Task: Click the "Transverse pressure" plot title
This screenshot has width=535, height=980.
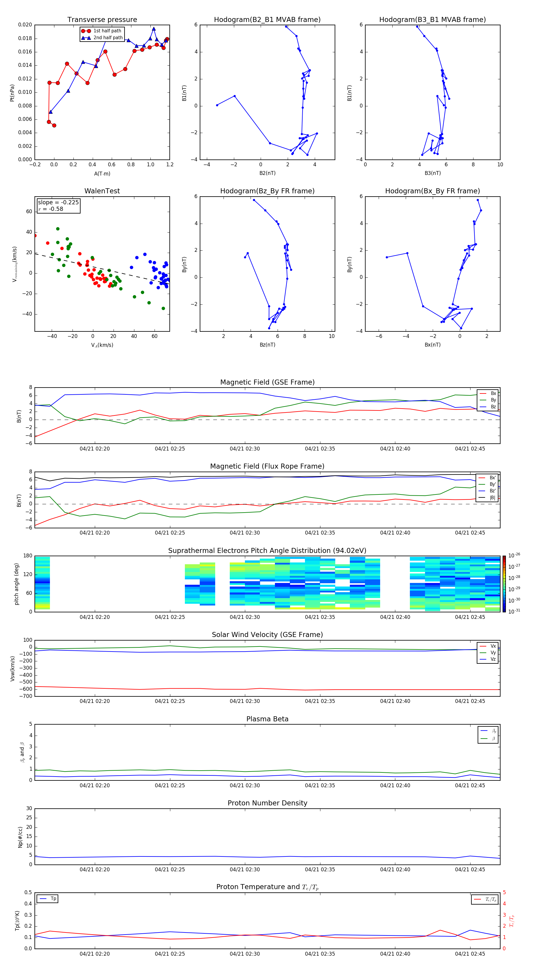Action: [x=102, y=19]
